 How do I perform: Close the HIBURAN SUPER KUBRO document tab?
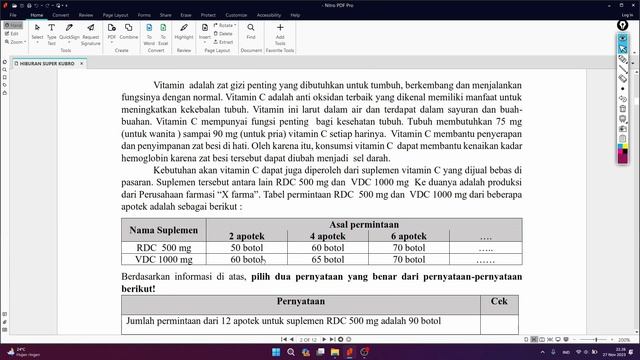click(x=82, y=64)
